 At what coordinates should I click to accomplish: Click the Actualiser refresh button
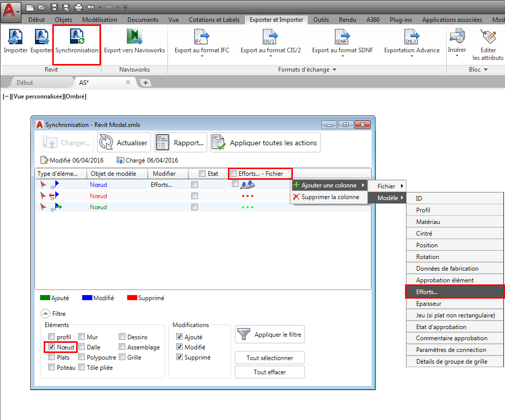pyautogui.click(x=124, y=142)
